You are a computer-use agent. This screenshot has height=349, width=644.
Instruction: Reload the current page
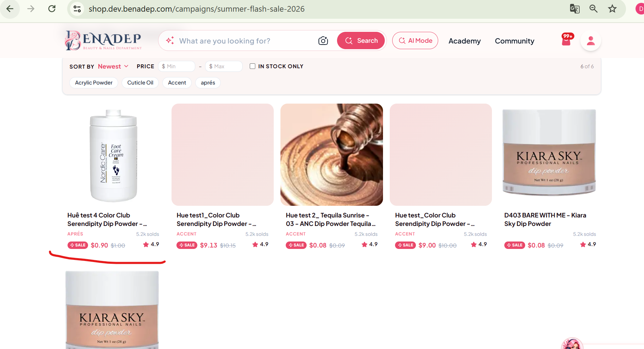click(52, 9)
